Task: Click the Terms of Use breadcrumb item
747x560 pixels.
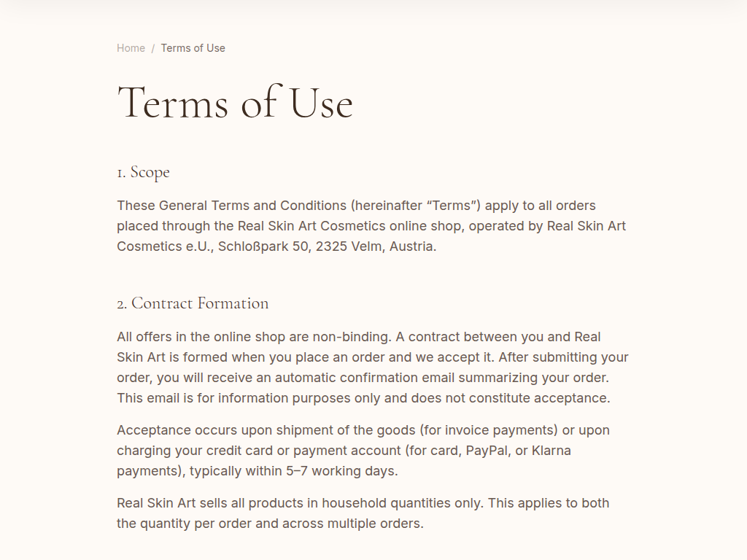Action: (x=193, y=48)
